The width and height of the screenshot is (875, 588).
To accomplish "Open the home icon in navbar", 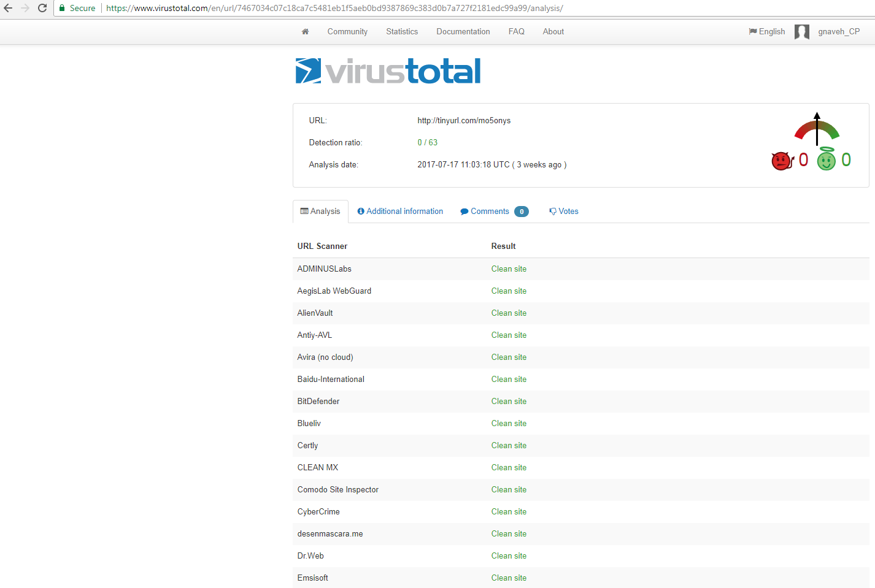I will (x=305, y=31).
